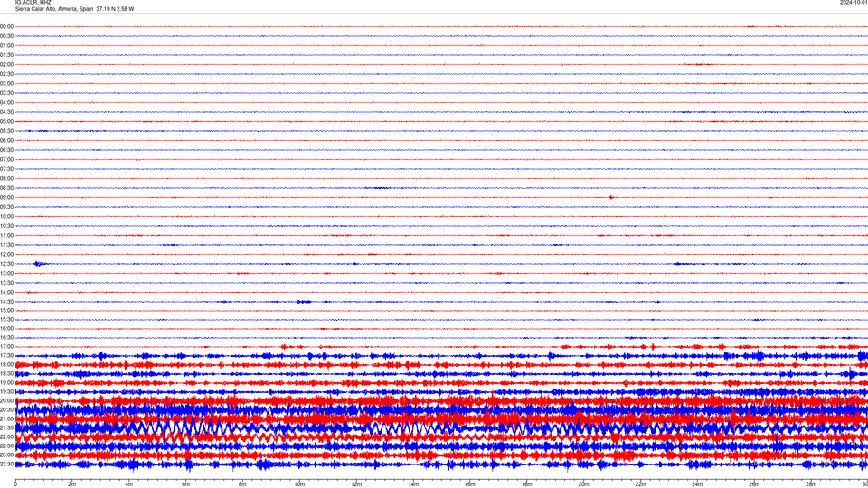This screenshot has height=488, width=868.
Task: Pick the '07:30' row label
Action: point(6,169)
